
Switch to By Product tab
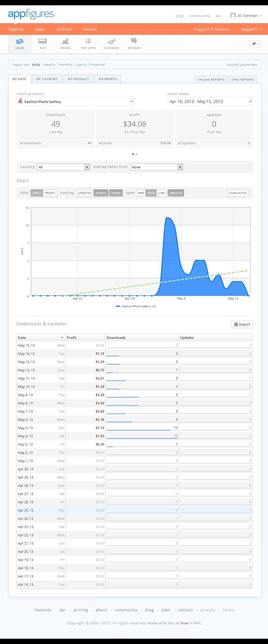[78, 79]
